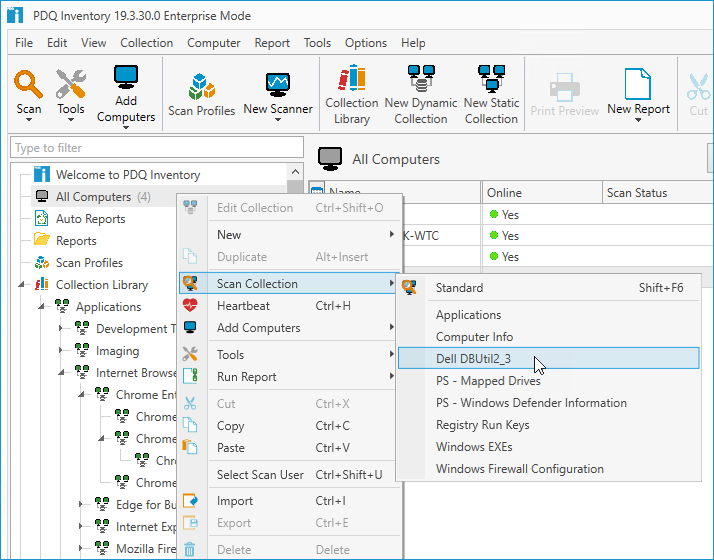Click the Tools wrench toolbar icon
Viewport: 714px width, 560px height.
coord(71,84)
